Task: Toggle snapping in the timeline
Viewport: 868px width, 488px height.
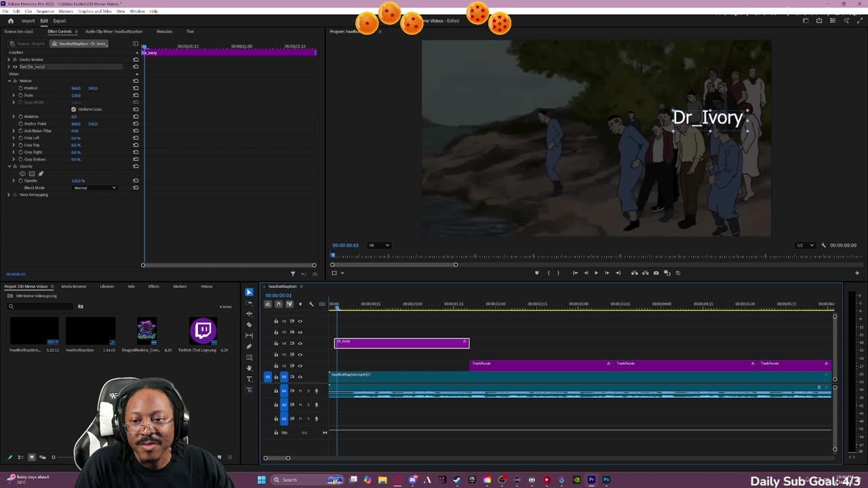Action: click(279, 304)
